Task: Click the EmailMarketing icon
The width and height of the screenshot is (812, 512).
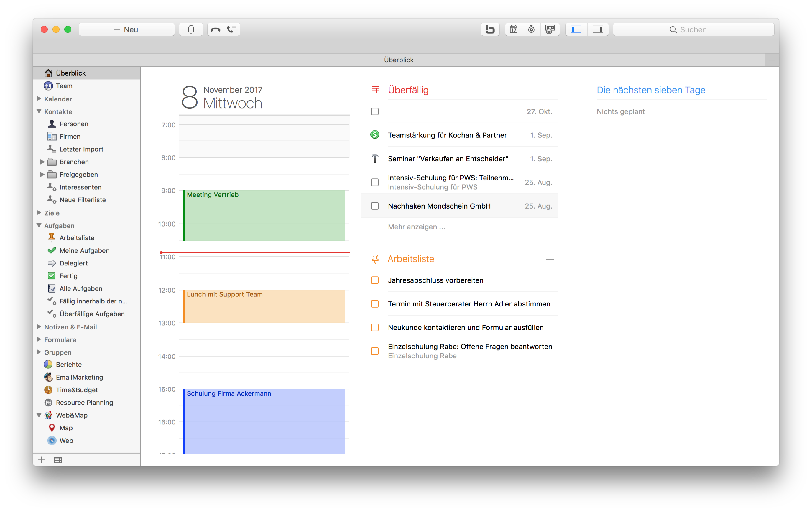Action: 48,377
